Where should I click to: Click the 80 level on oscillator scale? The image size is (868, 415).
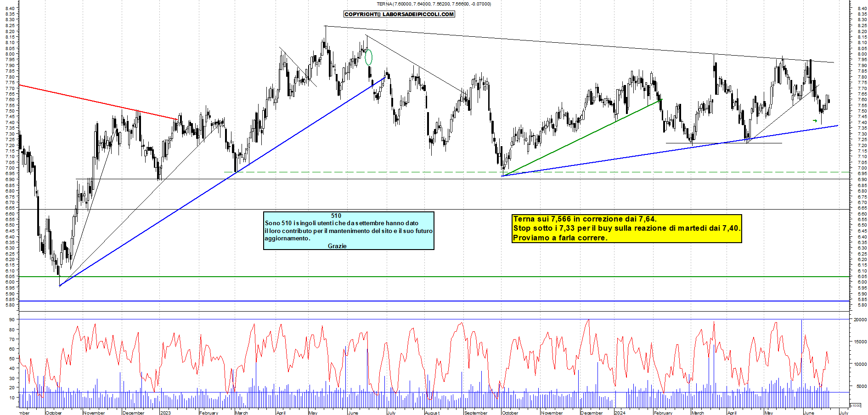coord(11,330)
